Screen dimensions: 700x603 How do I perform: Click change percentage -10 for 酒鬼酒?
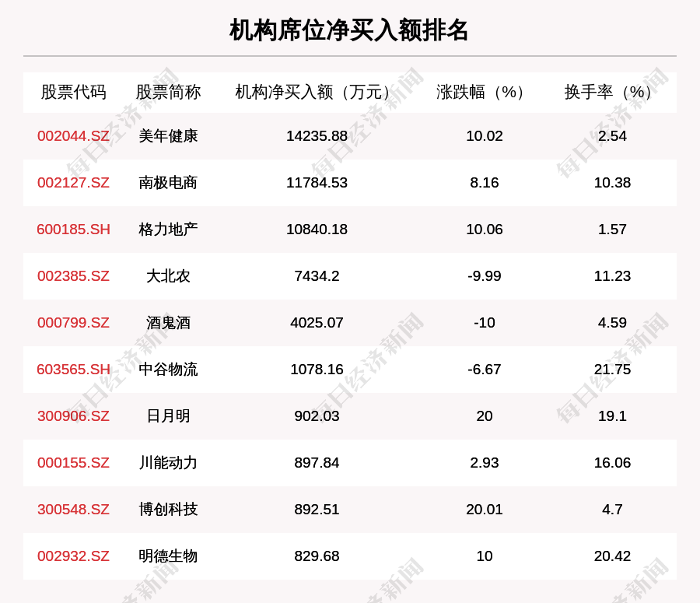(485, 322)
